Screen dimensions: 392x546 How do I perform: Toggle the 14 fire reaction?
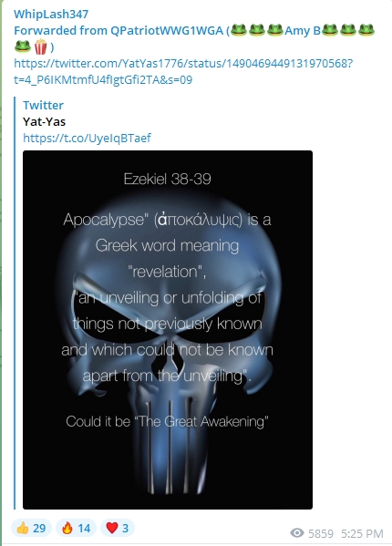pos(76,528)
